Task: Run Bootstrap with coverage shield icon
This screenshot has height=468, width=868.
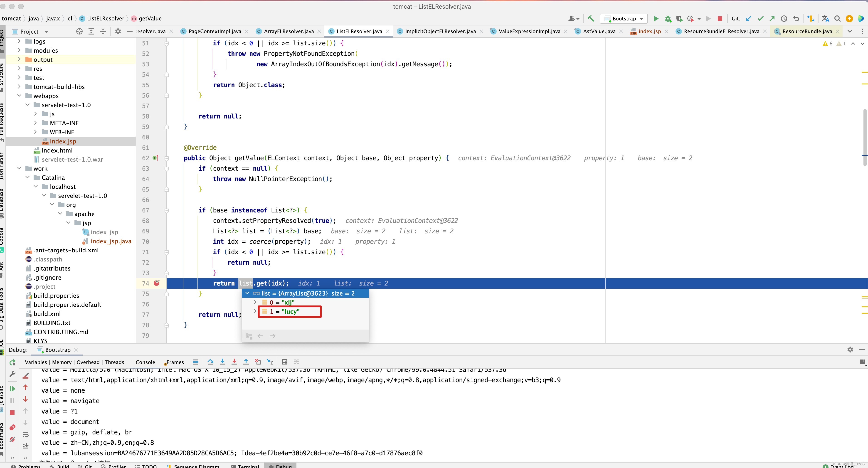Action: [679, 19]
